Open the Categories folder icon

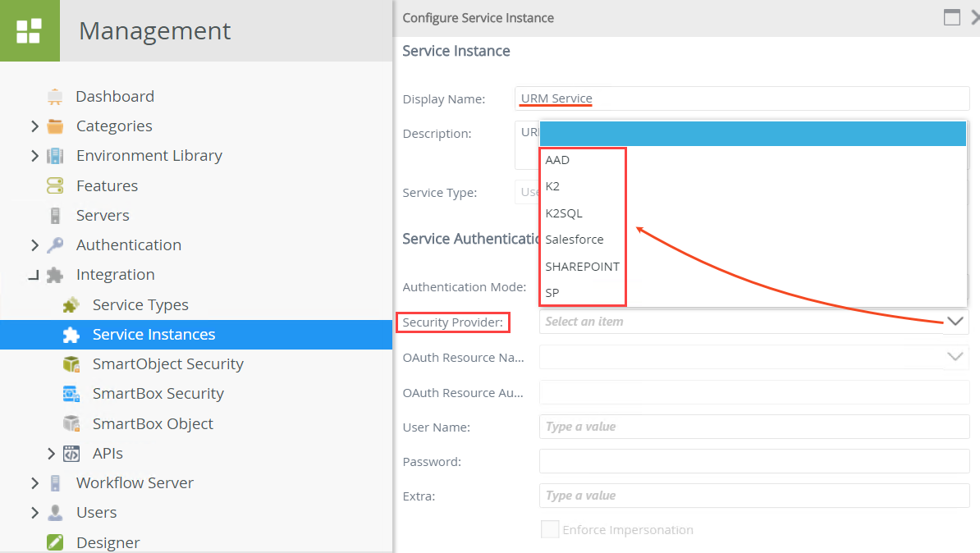click(x=54, y=126)
